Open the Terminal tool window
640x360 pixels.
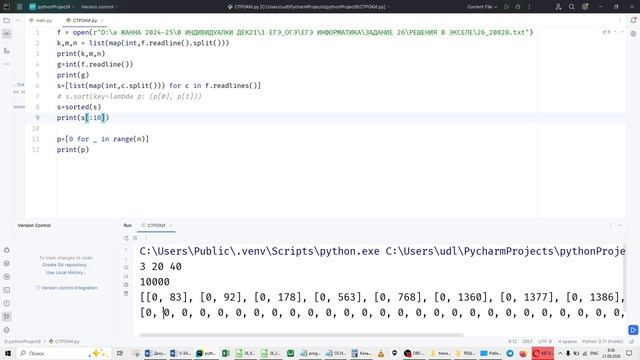click(7, 290)
